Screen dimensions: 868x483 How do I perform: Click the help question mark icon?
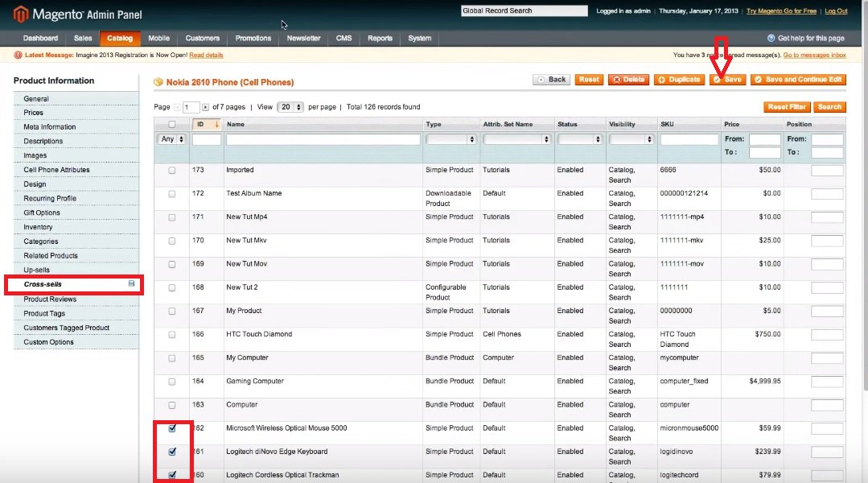coord(771,38)
